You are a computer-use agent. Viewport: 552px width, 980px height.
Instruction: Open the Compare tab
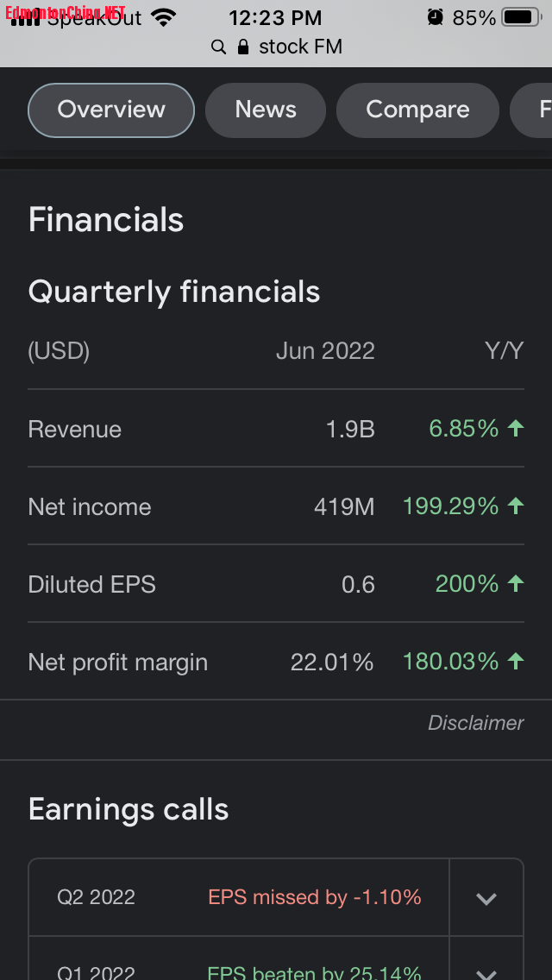point(417,110)
